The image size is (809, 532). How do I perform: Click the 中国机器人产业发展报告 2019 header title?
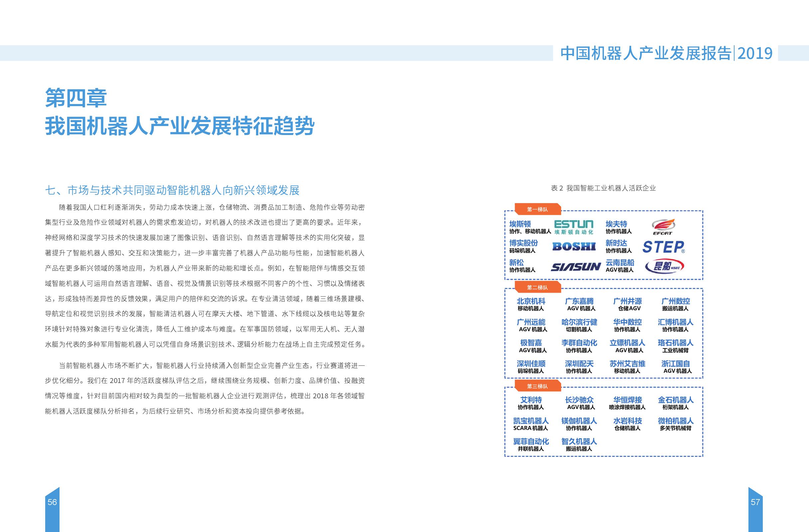pos(666,54)
